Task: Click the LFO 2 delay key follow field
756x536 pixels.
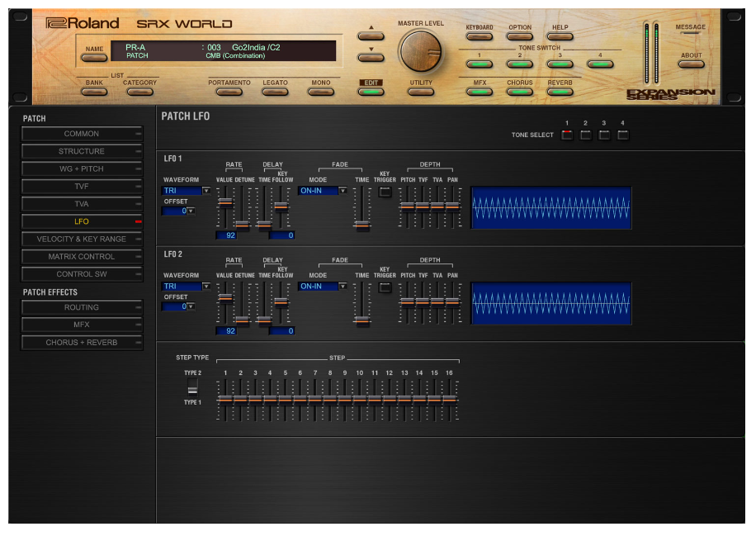Action: (281, 331)
